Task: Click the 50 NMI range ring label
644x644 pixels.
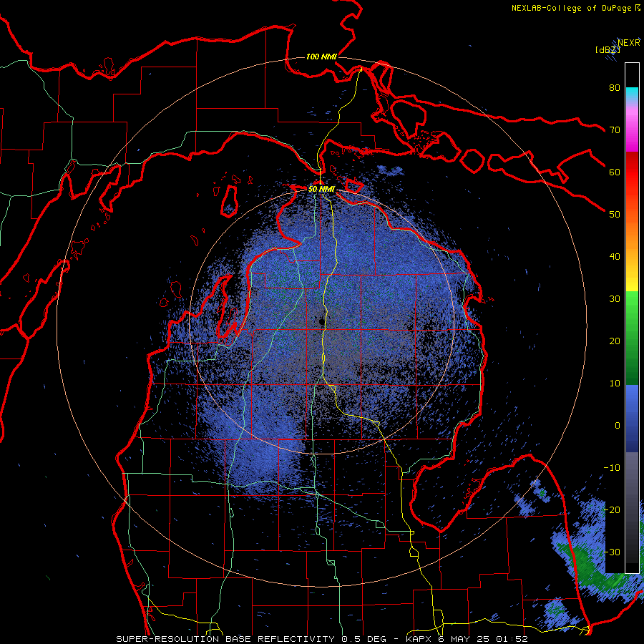Action: tap(321, 189)
